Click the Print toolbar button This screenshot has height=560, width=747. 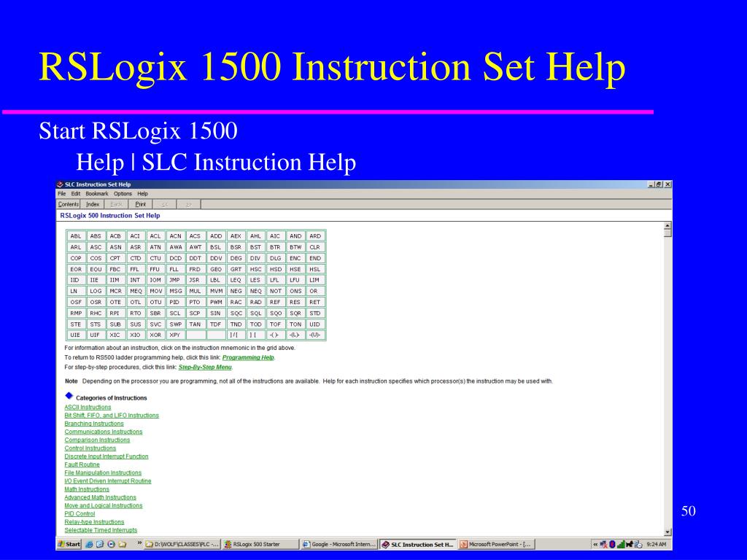pyautogui.click(x=141, y=204)
